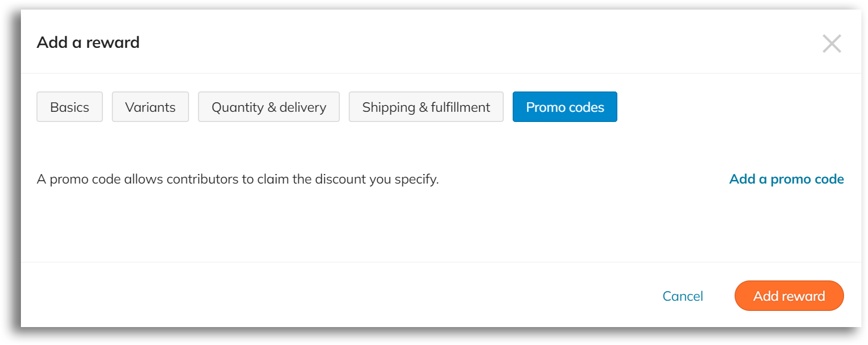Viewport: 868px width, 345px height.
Task: Go to Quantity & delivery tab
Action: pos(269,107)
